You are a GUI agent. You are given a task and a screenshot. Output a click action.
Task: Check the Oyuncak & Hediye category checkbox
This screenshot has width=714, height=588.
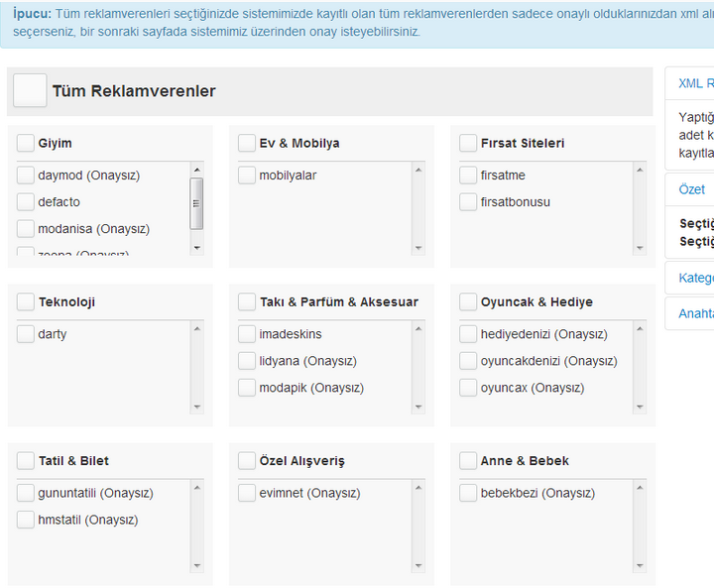(x=468, y=302)
